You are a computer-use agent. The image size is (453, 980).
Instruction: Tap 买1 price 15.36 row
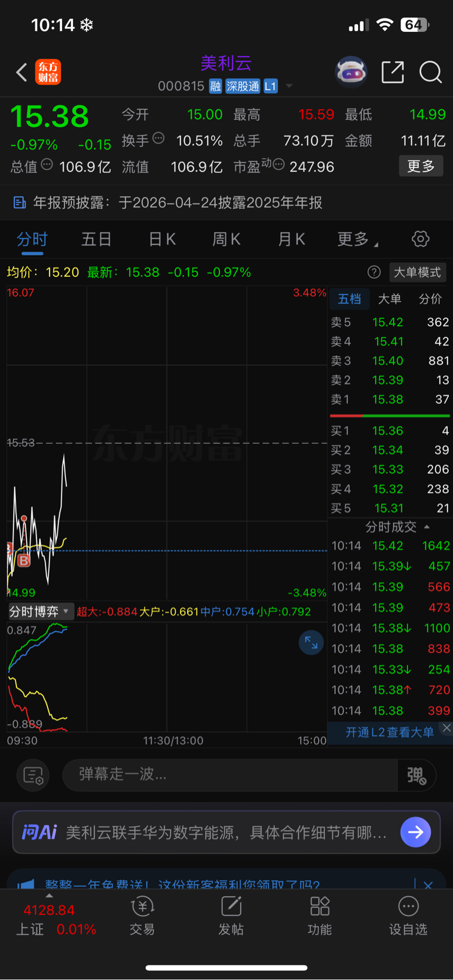[x=390, y=431]
